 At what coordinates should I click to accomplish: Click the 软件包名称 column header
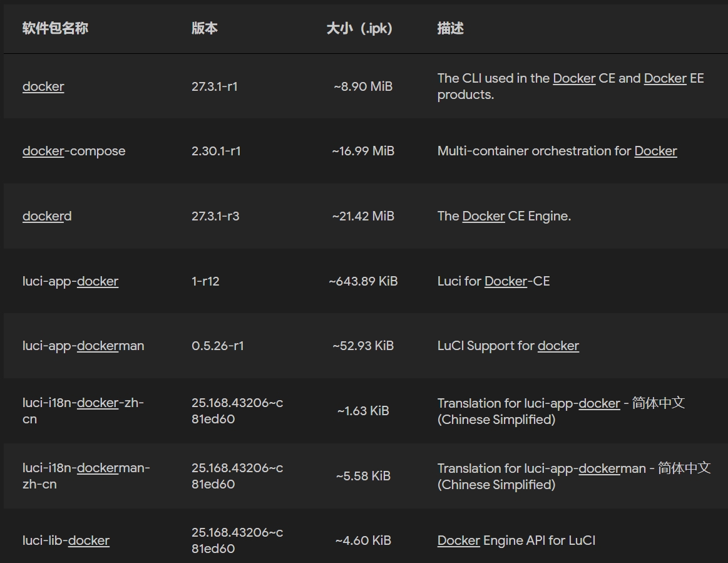point(55,28)
